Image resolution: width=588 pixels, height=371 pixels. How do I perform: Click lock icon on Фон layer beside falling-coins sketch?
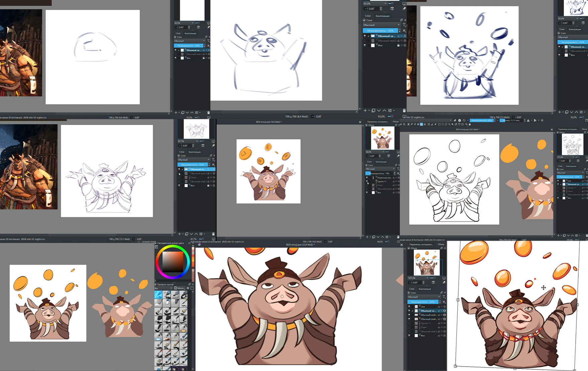[x=398, y=45]
